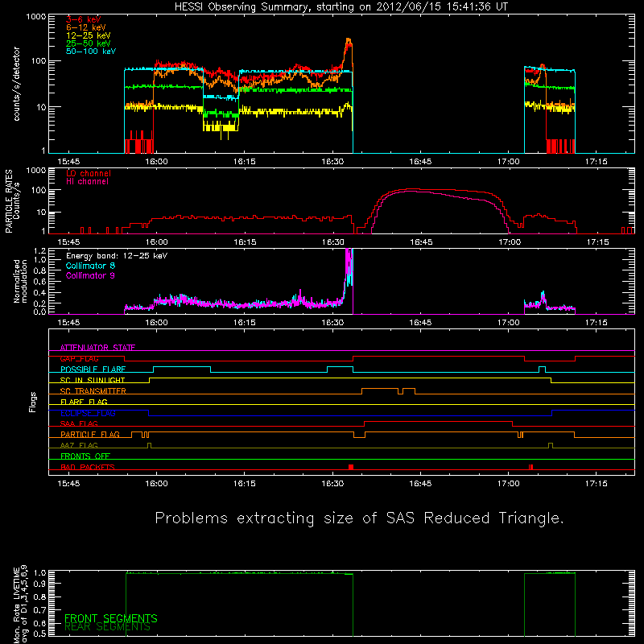Select the 'Collimator 8' legend label

(90, 266)
